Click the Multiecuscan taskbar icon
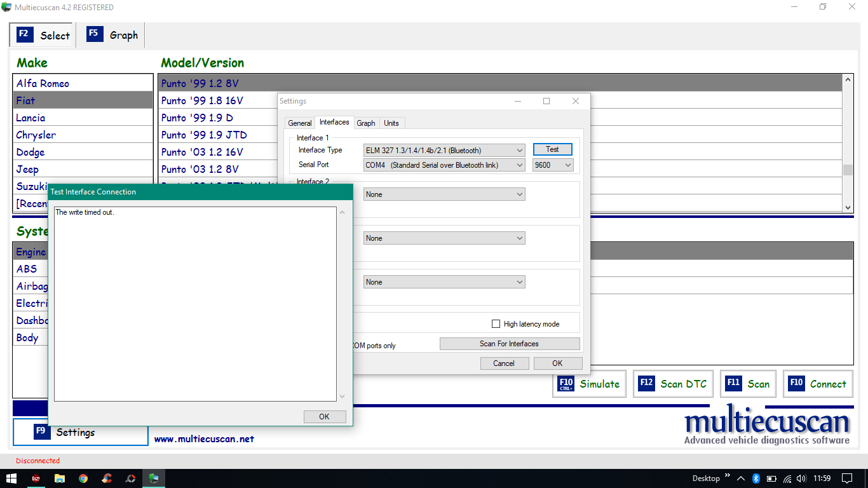 pos(154,478)
